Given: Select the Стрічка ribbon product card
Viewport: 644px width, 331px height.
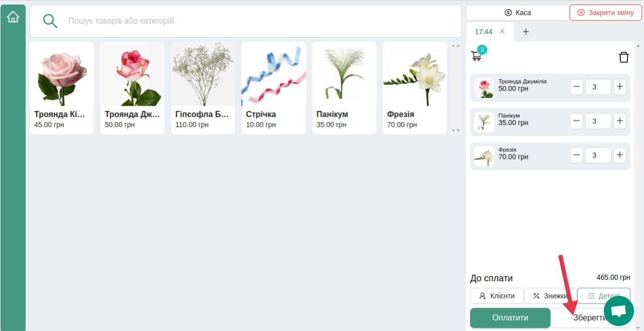Looking at the screenshot, I should pyautogui.click(x=273, y=88).
